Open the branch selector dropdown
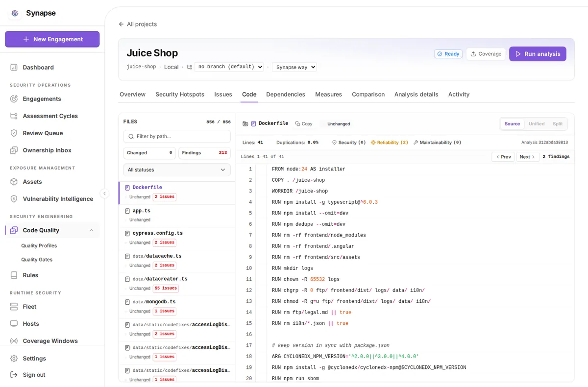 tap(229, 67)
